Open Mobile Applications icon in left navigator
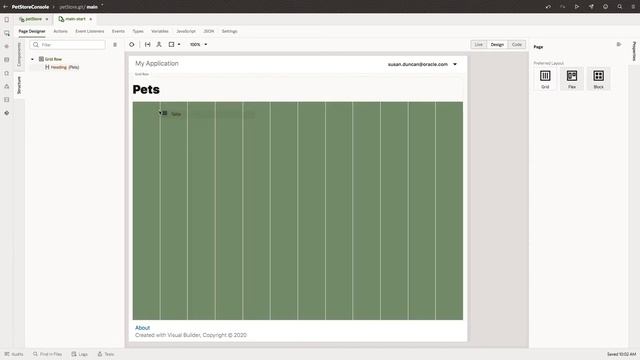 7,20
